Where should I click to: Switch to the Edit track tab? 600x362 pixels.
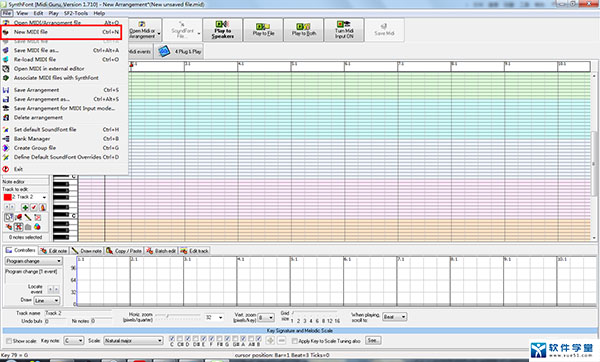click(x=195, y=251)
